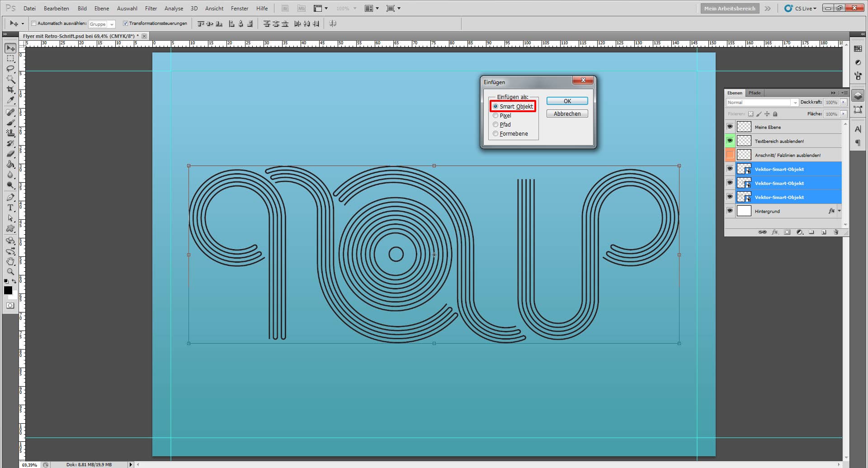The width and height of the screenshot is (868, 468).
Task: Select the Crop tool
Action: point(10,90)
